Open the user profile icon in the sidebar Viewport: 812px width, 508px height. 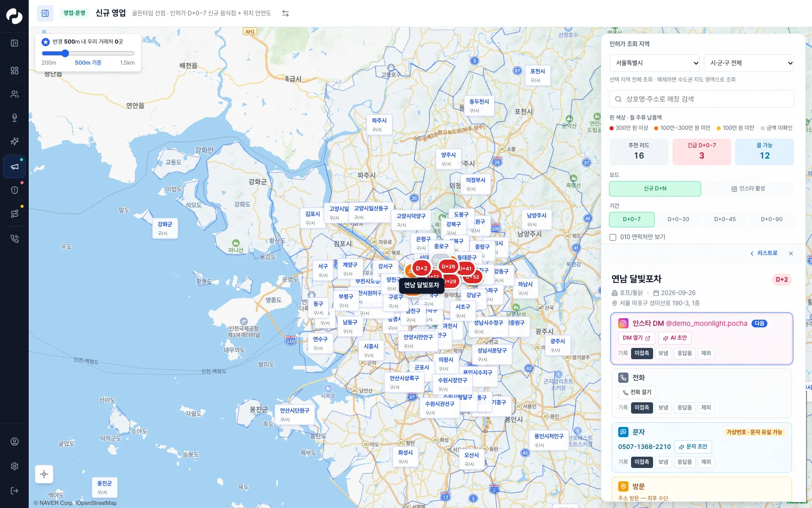(14, 442)
